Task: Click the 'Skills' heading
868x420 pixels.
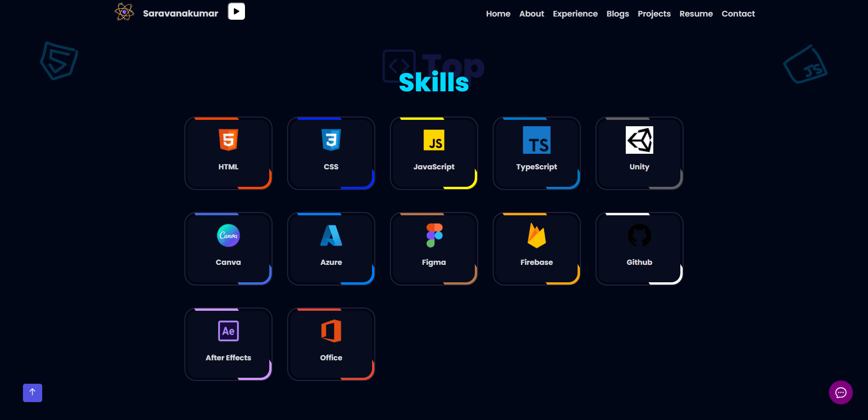Action: coord(434,83)
